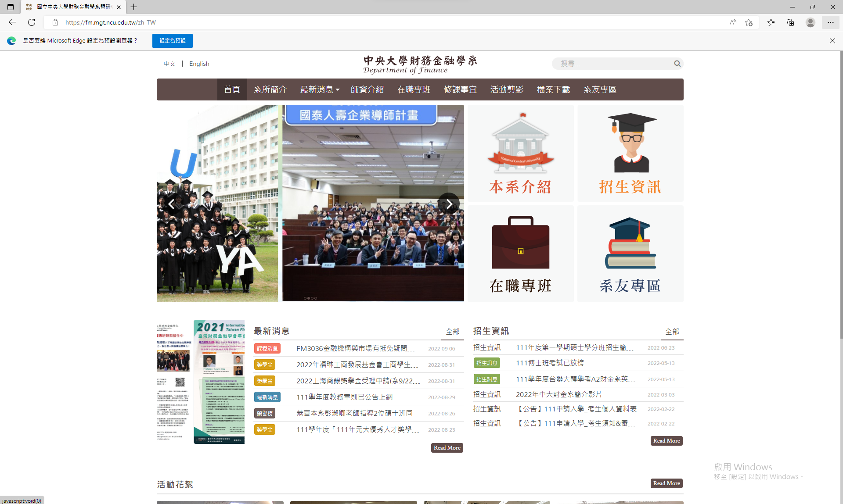Viewport: 843px width, 504px height.
Task: Open 在職專班 in the navigation bar
Action: coord(414,89)
